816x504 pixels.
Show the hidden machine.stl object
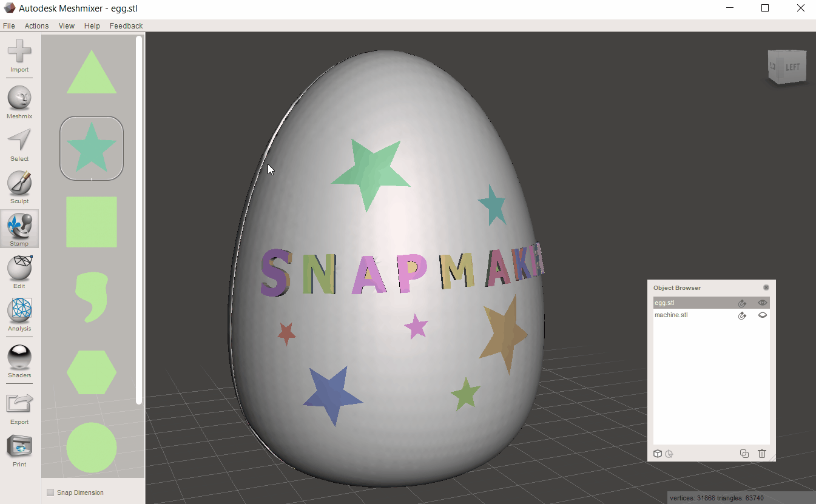[763, 315]
